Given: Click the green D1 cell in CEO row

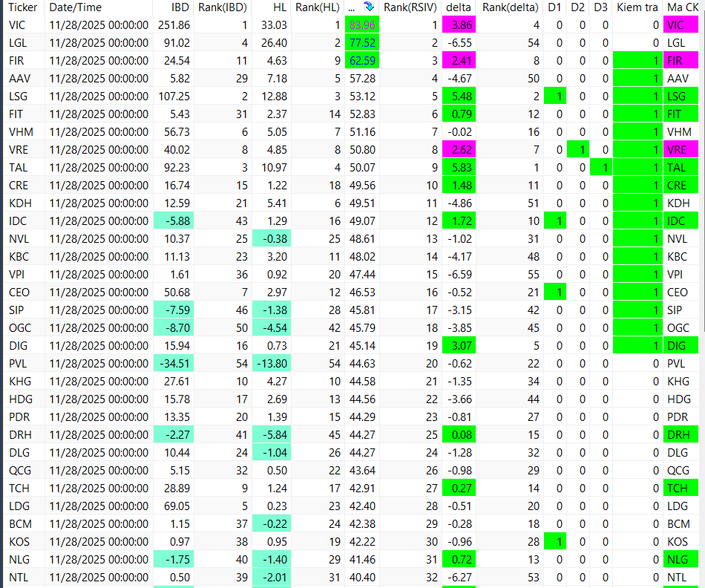Looking at the screenshot, I should tap(555, 293).
